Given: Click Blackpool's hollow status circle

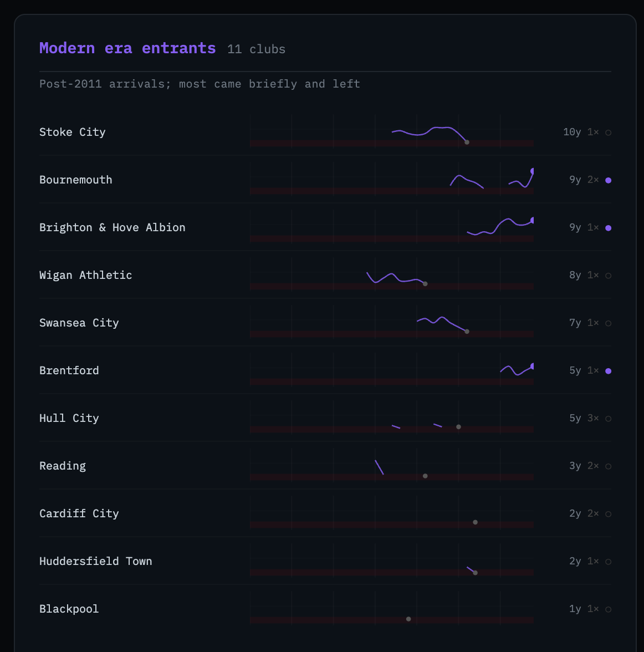Looking at the screenshot, I should click(x=608, y=610).
